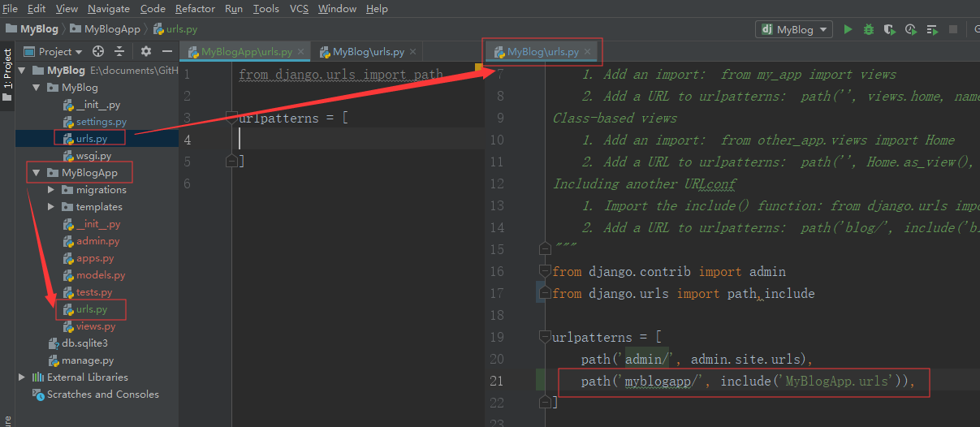Open the Edit menu

pos(37,9)
